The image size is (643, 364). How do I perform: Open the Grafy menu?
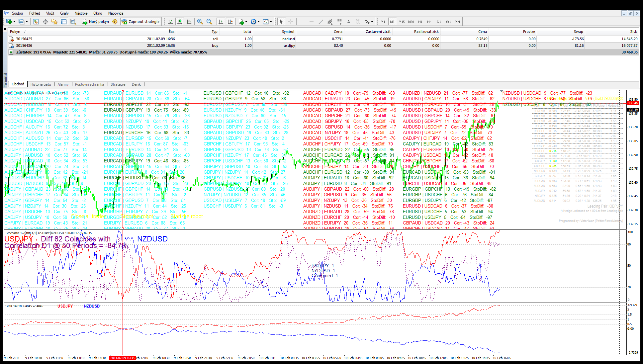click(64, 13)
